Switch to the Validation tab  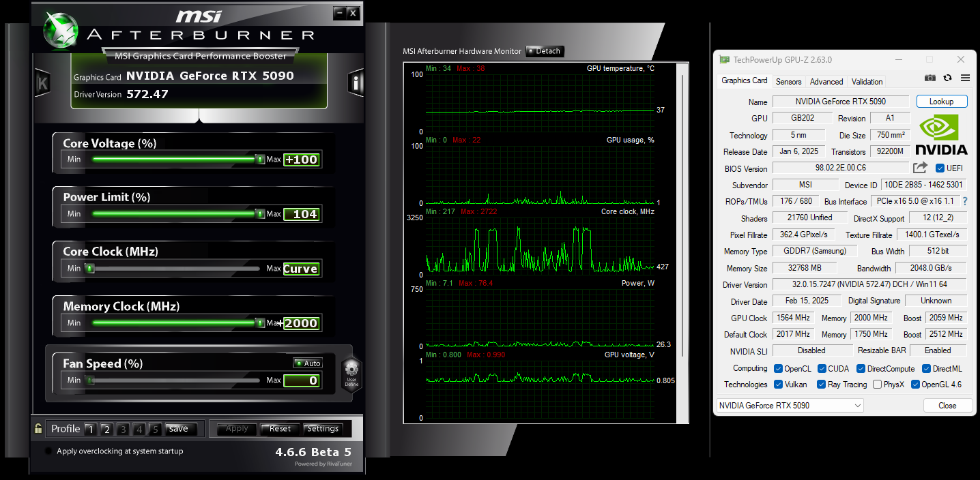(867, 81)
